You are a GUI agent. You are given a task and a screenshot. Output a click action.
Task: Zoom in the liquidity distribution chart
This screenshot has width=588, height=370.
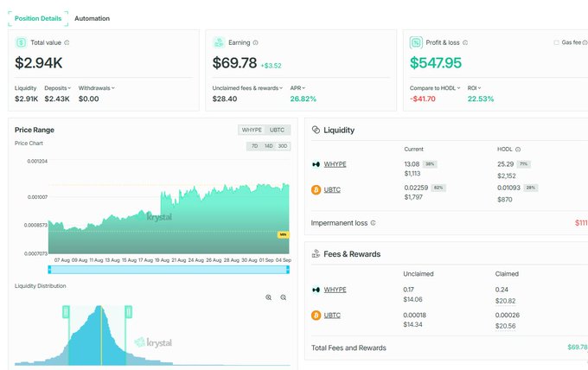[269, 297]
